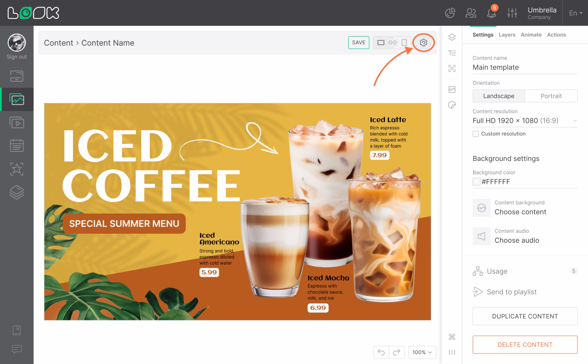Switch to the Settings tab
This screenshot has width=588, height=364.
(483, 35)
